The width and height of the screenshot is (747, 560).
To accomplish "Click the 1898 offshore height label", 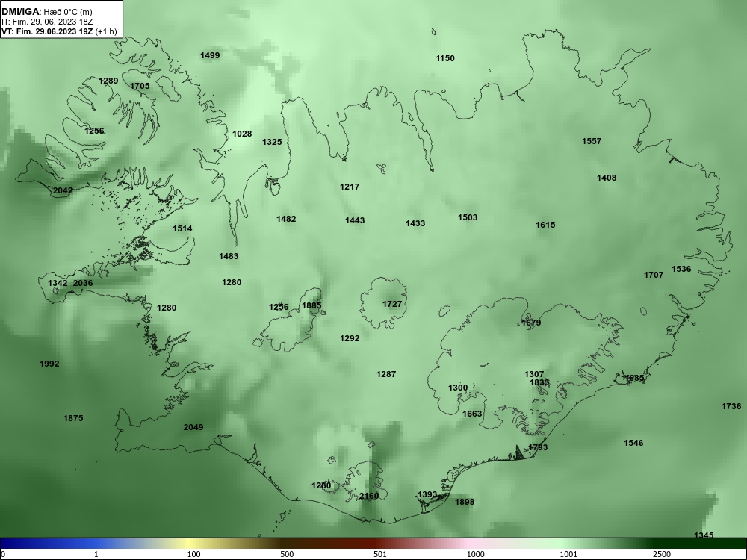I will pos(465,502).
